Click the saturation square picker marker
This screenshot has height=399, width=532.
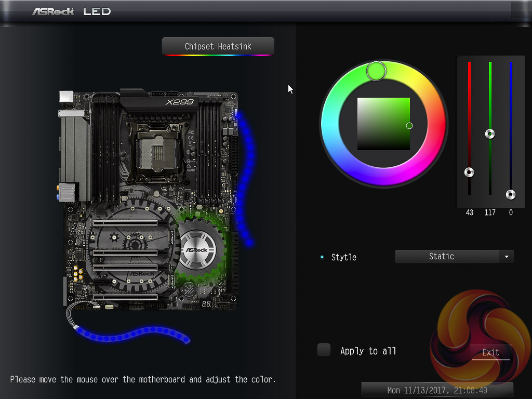coord(409,126)
